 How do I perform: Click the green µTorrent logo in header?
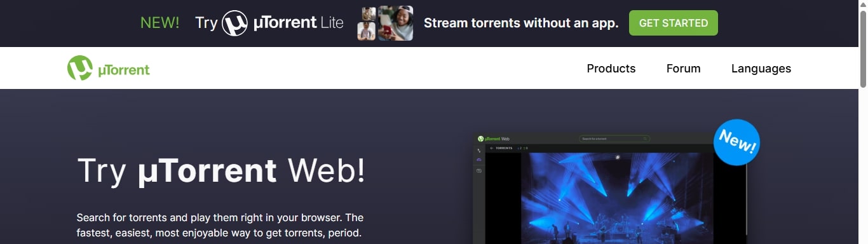click(x=109, y=69)
